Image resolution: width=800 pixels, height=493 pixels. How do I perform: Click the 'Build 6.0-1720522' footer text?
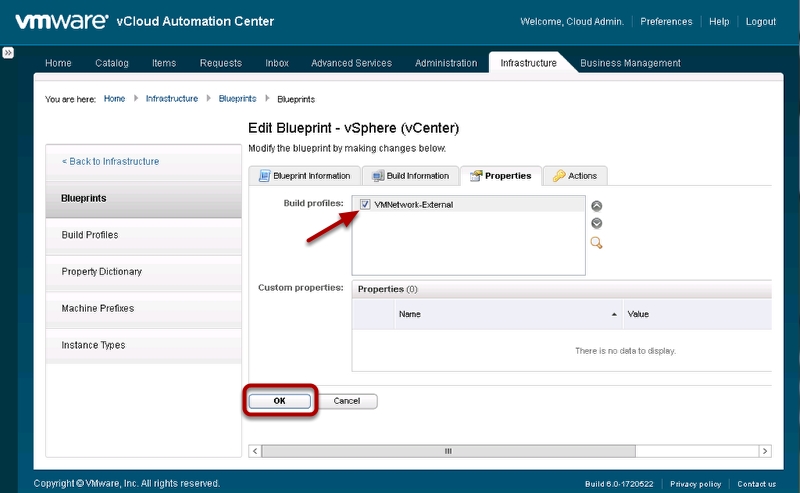(x=619, y=484)
